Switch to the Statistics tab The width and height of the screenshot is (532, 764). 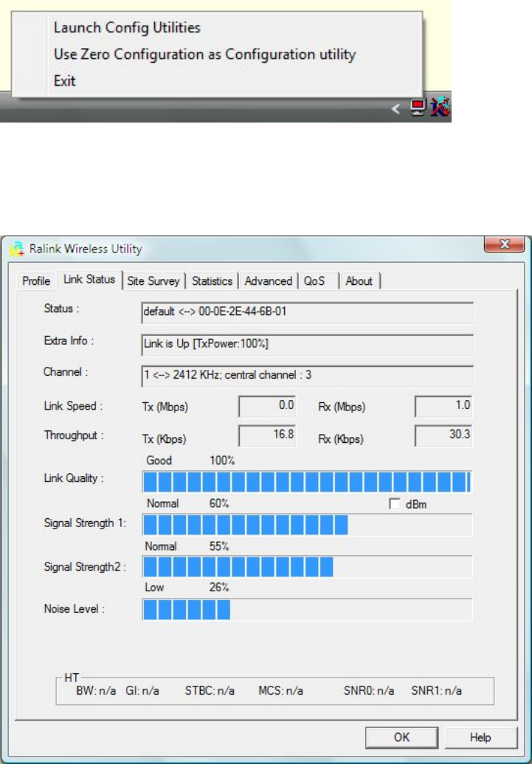(212, 281)
